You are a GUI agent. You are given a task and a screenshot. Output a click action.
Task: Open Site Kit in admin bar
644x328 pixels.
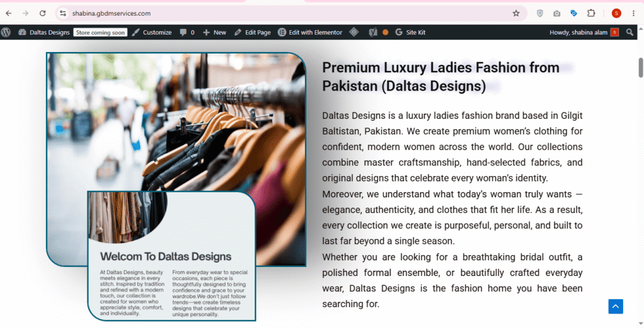410,32
